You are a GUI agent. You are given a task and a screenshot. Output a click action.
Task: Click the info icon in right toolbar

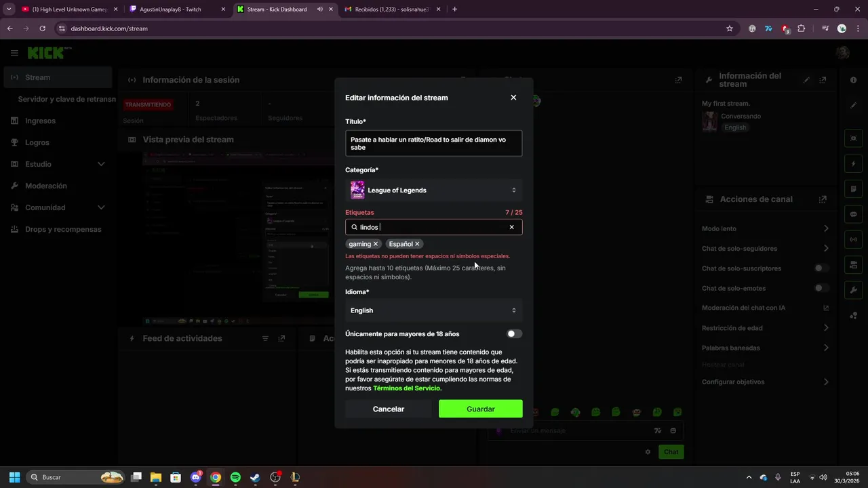click(853, 80)
